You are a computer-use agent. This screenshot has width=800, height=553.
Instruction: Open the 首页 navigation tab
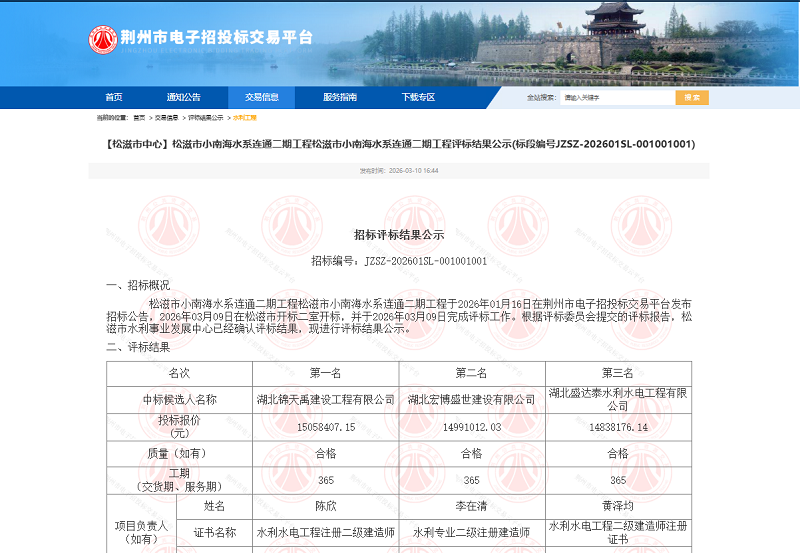point(114,97)
